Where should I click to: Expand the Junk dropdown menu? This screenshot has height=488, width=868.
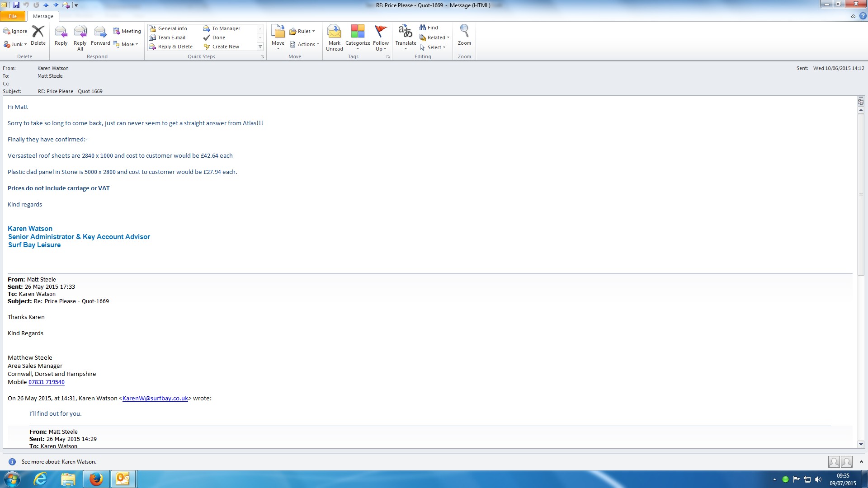pyautogui.click(x=16, y=44)
